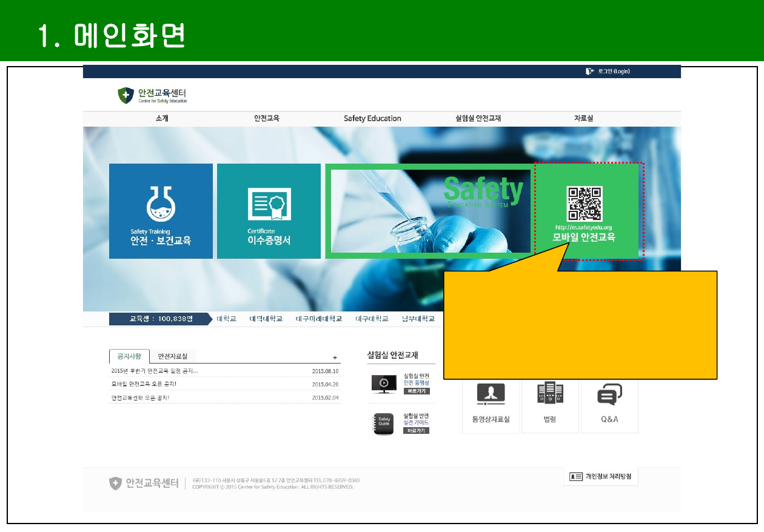Image resolution: width=764 pixels, height=532 pixels.
Task: Expand notices with the plus button
Action: tap(335, 357)
